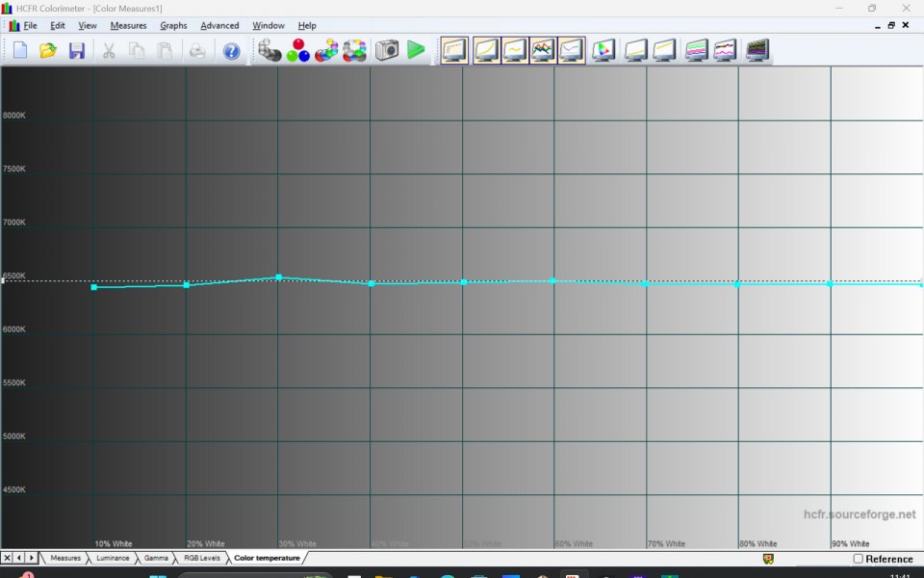The image size is (924, 578).
Task: Open the Window menu
Action: (269, 25)
